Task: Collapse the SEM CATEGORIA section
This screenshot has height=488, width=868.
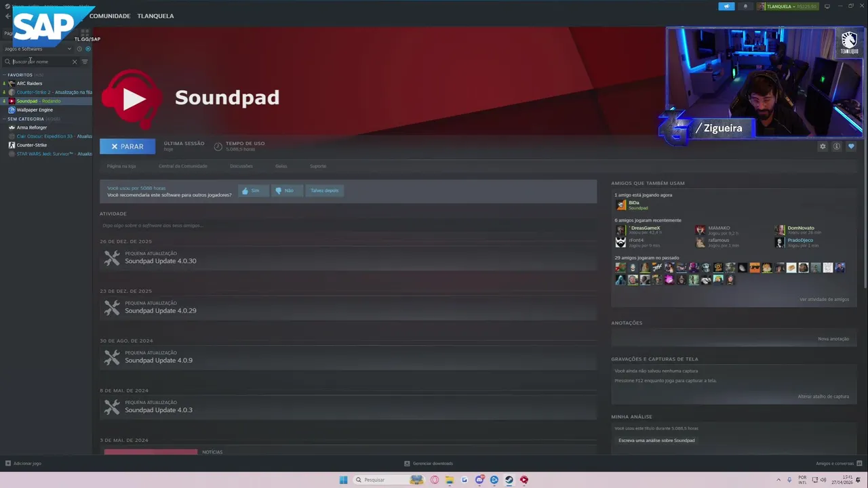Action: pyautogui.click(x=5, y=119)
